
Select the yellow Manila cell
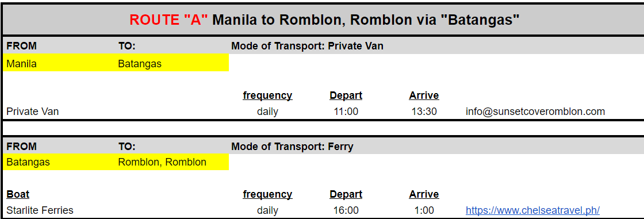coord(59,64)
